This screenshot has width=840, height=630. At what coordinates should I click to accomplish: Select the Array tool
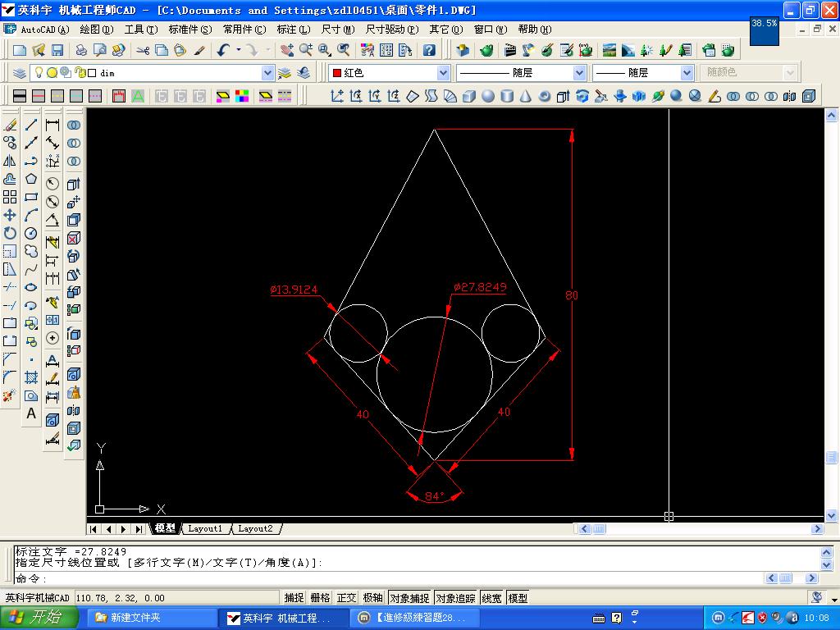pyautogui.click(x=10, y=197)
